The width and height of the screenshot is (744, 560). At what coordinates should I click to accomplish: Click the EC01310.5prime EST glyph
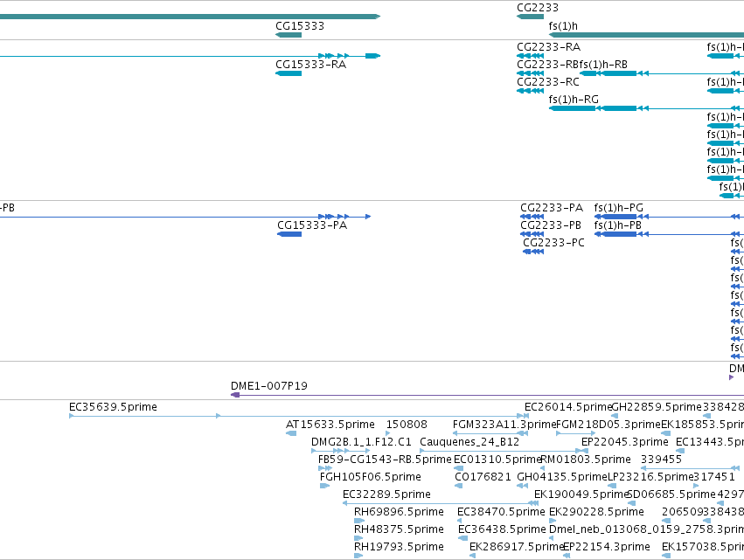coord(458,468)
